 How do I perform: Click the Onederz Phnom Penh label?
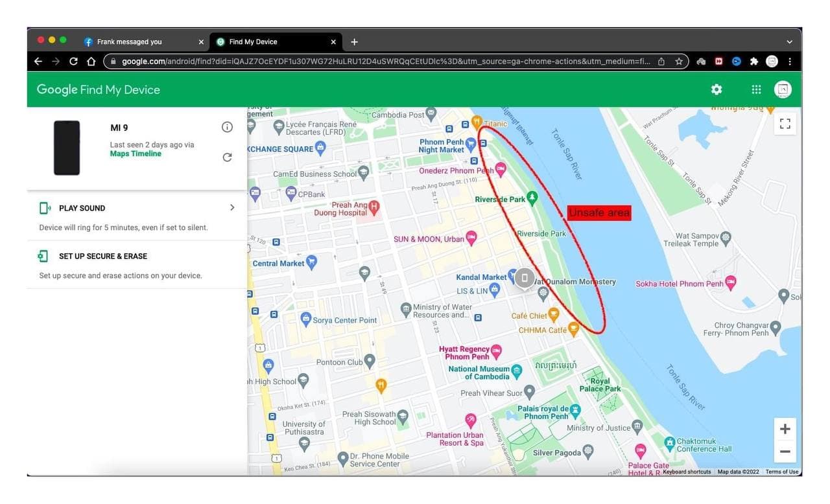pyautogui.click(x=456, y=170)
